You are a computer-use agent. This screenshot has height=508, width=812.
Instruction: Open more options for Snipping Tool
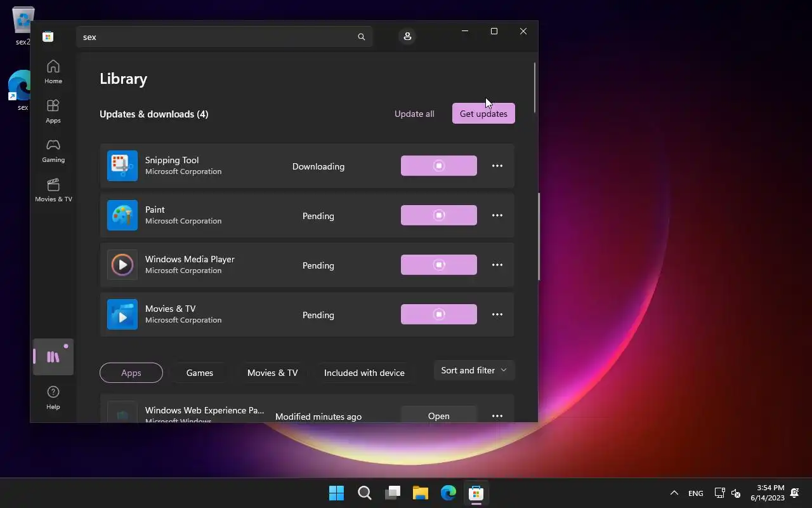(497, 166)
